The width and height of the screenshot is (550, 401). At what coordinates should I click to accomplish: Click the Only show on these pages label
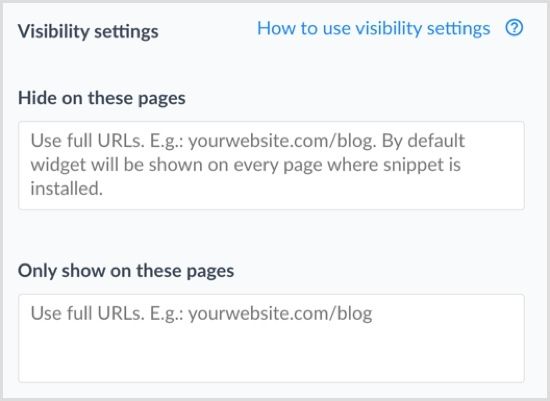pyautogui.click(x=126, y=271)
